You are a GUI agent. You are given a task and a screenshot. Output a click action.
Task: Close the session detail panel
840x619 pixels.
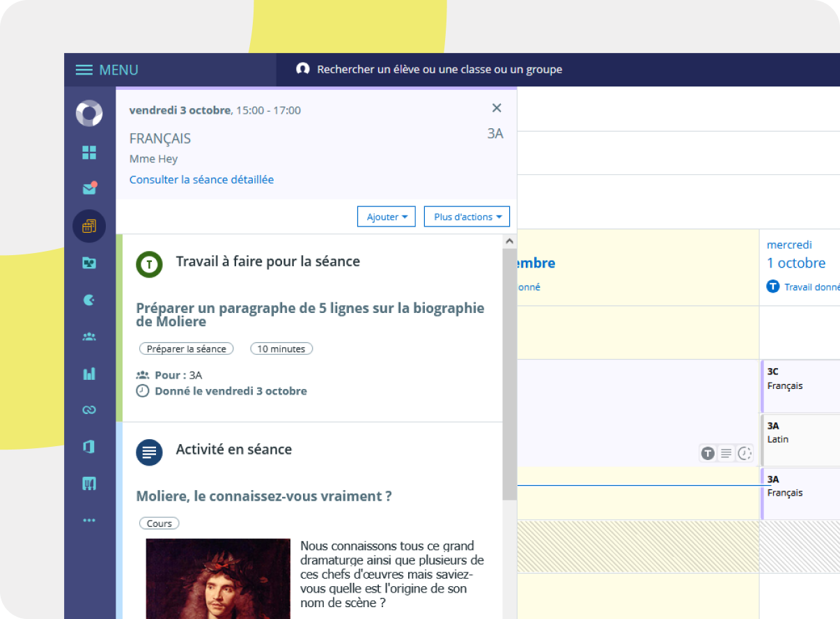click(x=497, y=108)
